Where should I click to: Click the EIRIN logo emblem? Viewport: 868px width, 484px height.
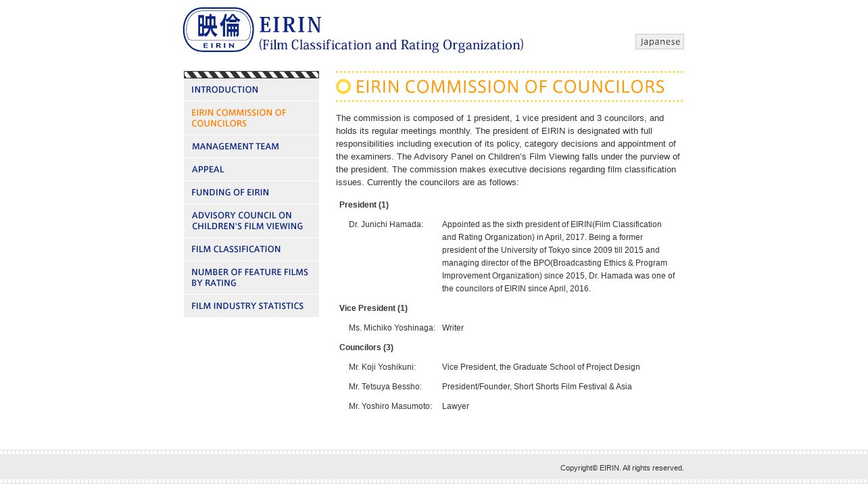218,30
